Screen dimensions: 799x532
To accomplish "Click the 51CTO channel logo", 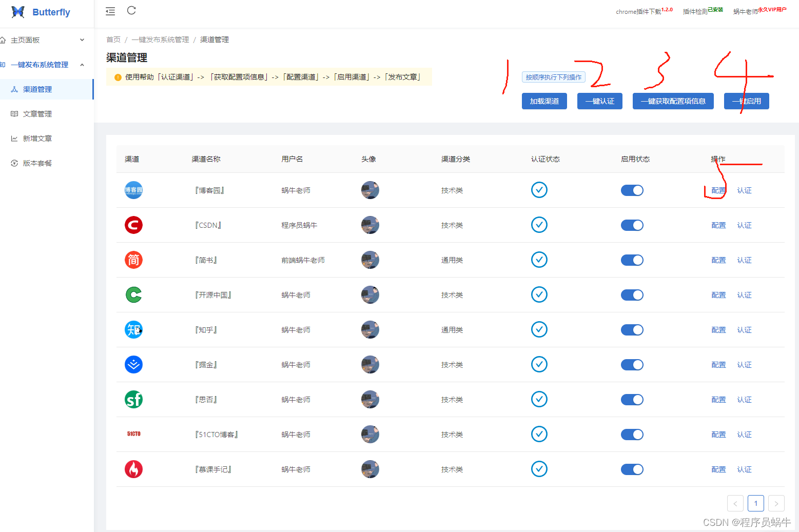I will (133, 434).
